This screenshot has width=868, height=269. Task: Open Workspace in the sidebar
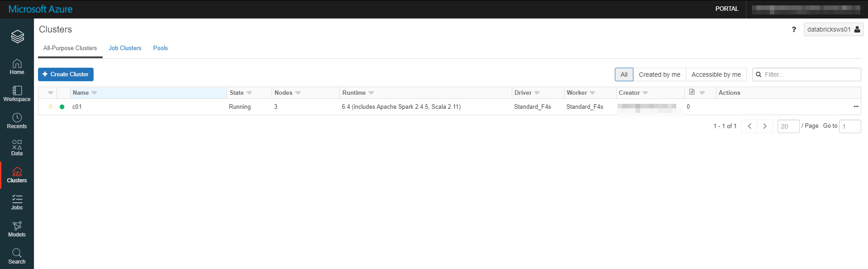click(17, 94)
